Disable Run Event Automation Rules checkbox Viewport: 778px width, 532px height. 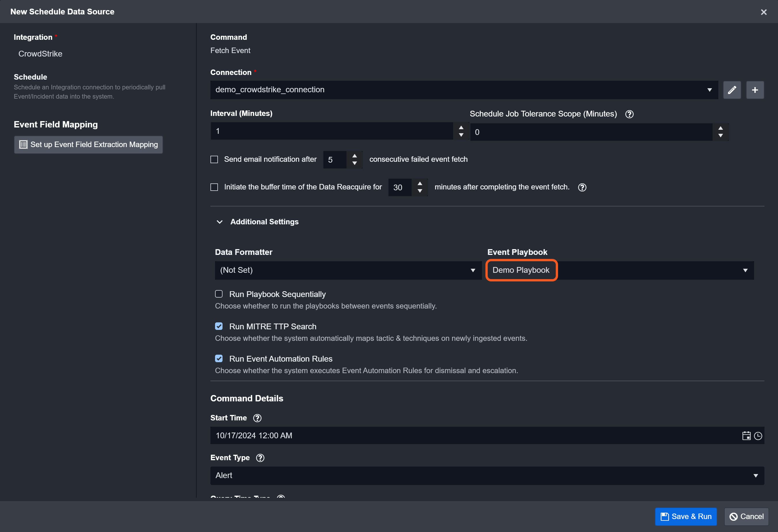point(218,359)
